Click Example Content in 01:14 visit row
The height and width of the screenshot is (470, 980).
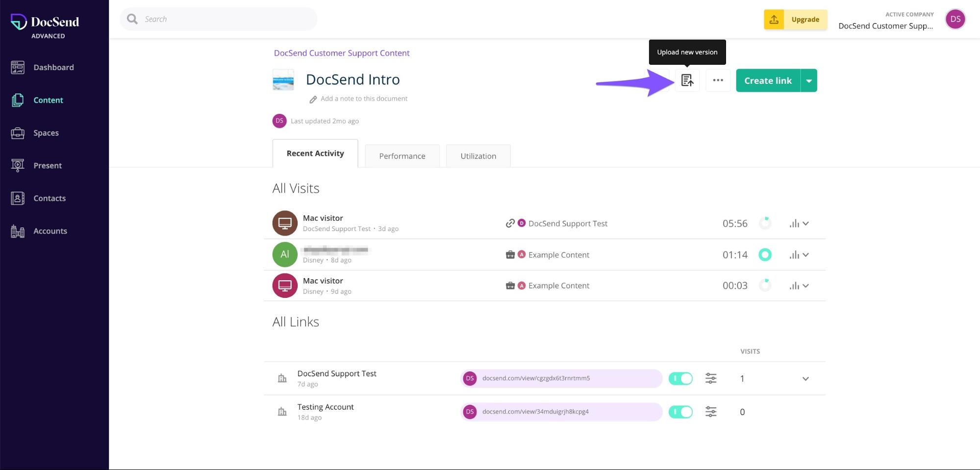point(559,255)
